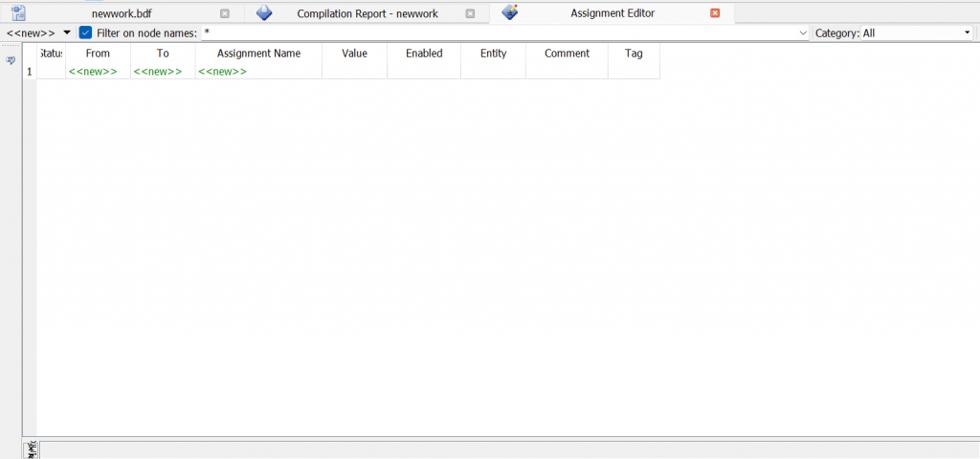This screenshot has width=980, height=459.
Task: Click the empty Enabled cell in row 1
Action: pyautogui.click(x=424, y=71)
